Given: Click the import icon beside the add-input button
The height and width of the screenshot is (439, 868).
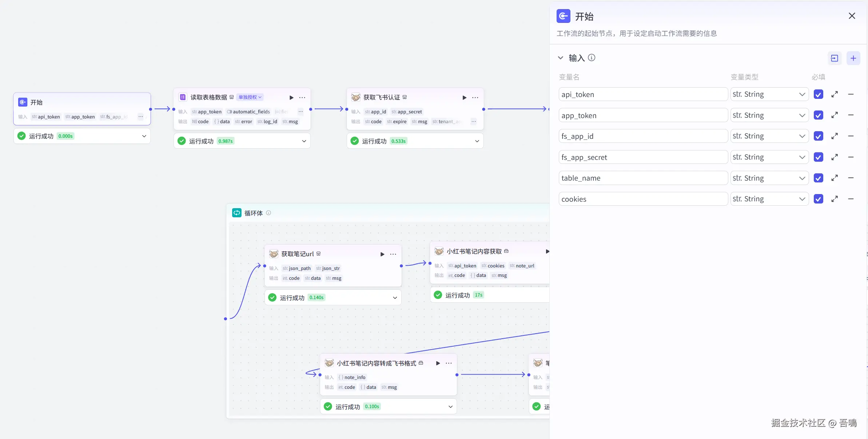Looking at the screenshot, I should pyautogui.click(x=834, y=58).
